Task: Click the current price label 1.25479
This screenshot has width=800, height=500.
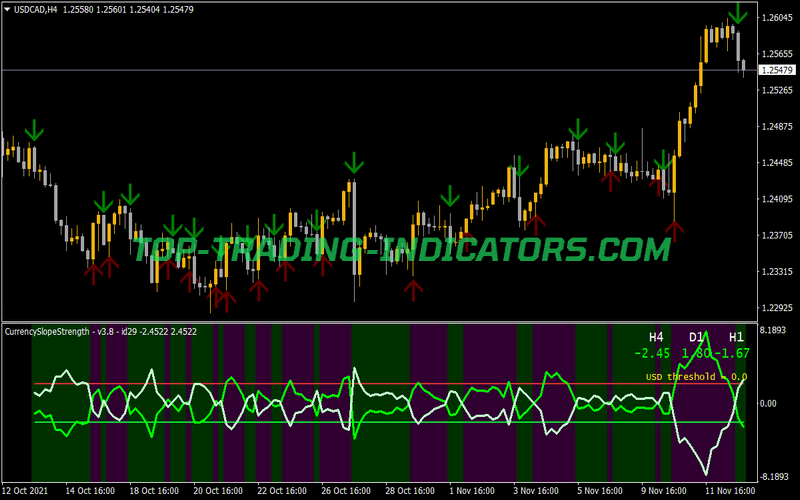Action: pos(777,70)
